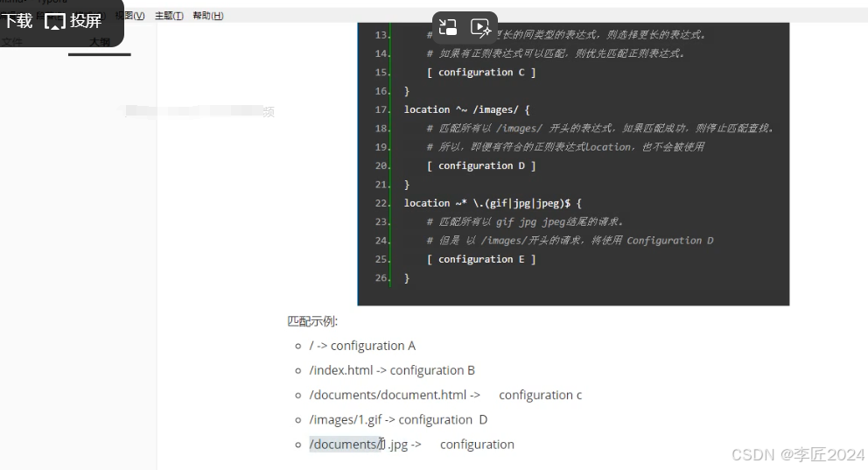Click line number 17 in the code gutter
The image size is (868, 470).
[381, 109]
